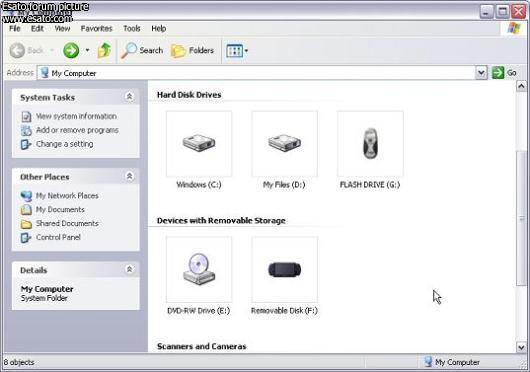Open the Favorites menu
530x372 pixels.
tap(96, 28)
